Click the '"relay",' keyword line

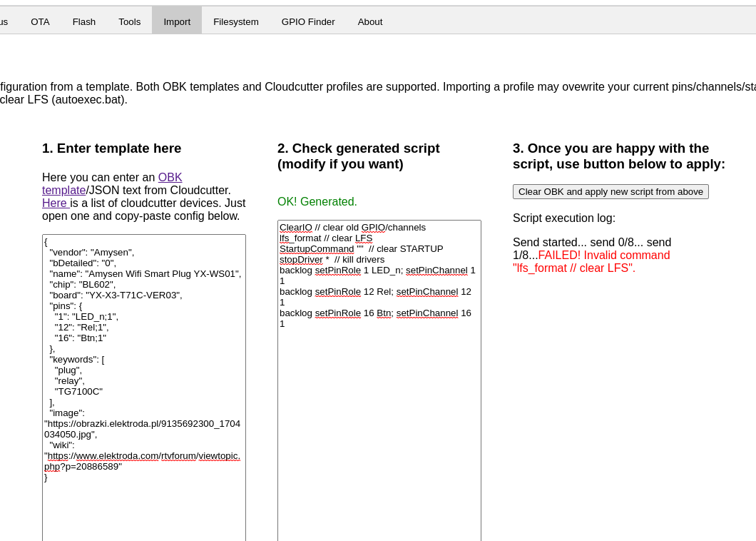69,381
